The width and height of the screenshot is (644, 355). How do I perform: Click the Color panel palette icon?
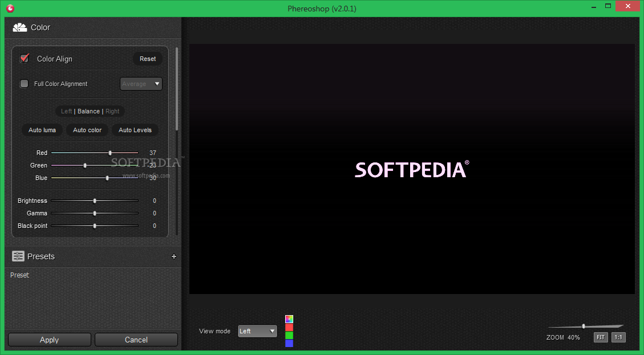pos(20,27)
